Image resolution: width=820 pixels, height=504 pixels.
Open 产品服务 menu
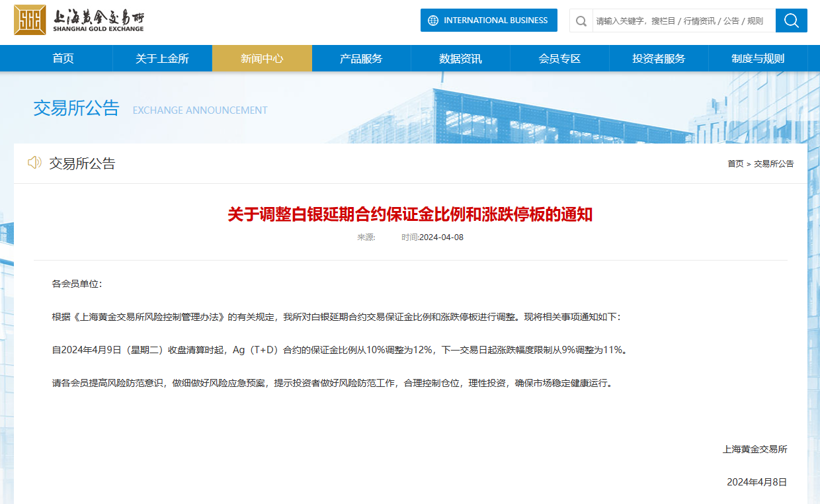pos(361,58)
